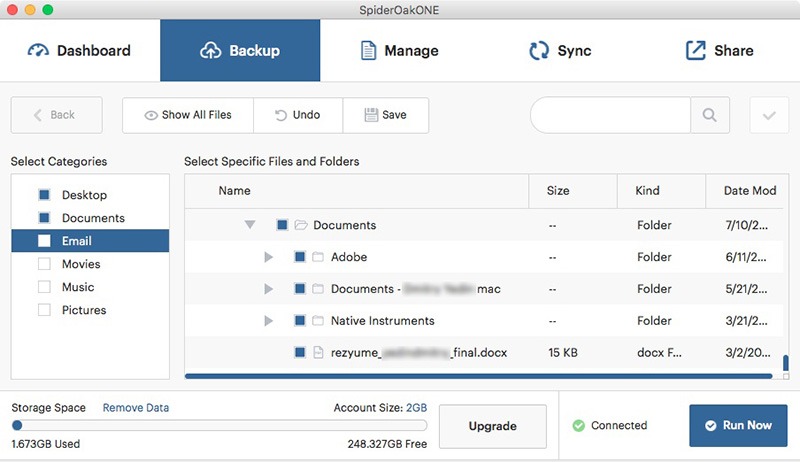Click the vertical scrollbar of file list
800x462 pixels.
tap(786, 363)
